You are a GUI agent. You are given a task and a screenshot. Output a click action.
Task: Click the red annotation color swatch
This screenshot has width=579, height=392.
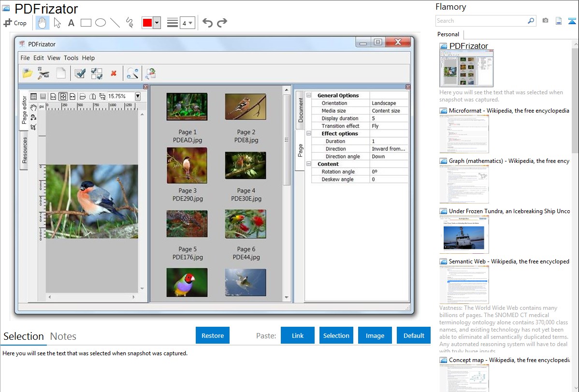pos(147,23)
